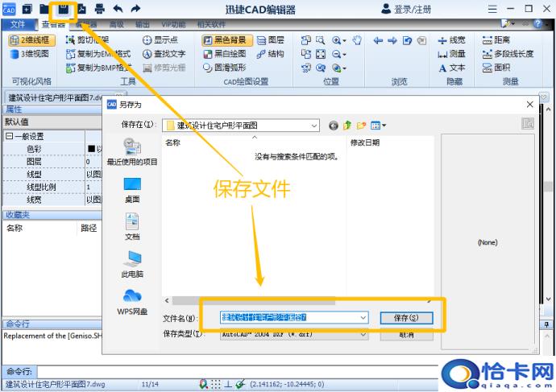Viewport: 556px width, 392px height.
Task: Click the 取消 cancel button
Action: (x=406, y=334)
